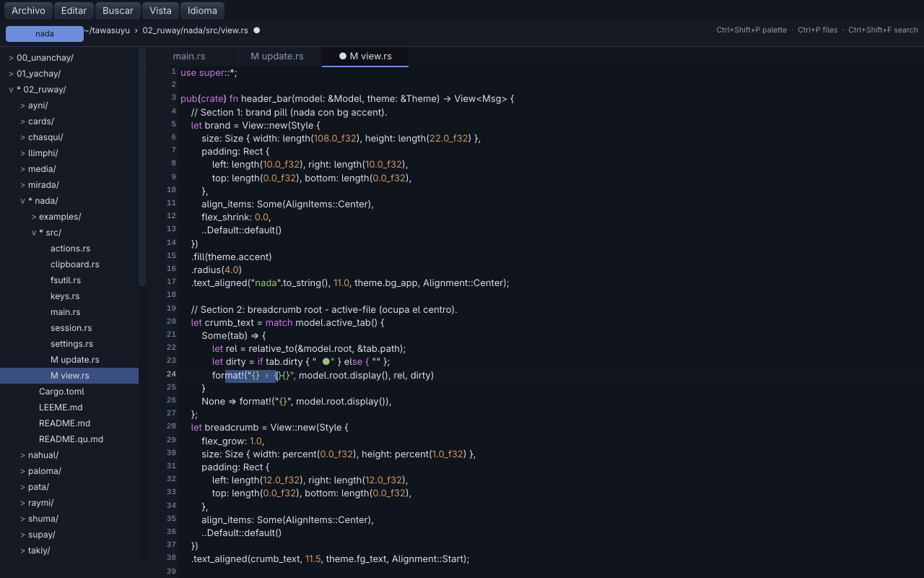The width and height of the screenshot is (924, 578).
Task: Click the "Ctrl+Shift+P palette" hint
Action: coord(751,30)
